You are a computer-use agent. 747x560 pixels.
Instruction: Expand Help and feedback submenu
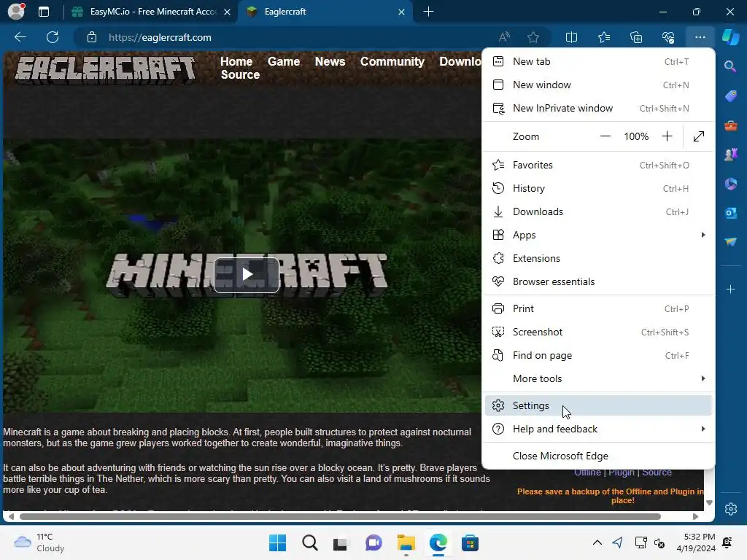point(598,429)
